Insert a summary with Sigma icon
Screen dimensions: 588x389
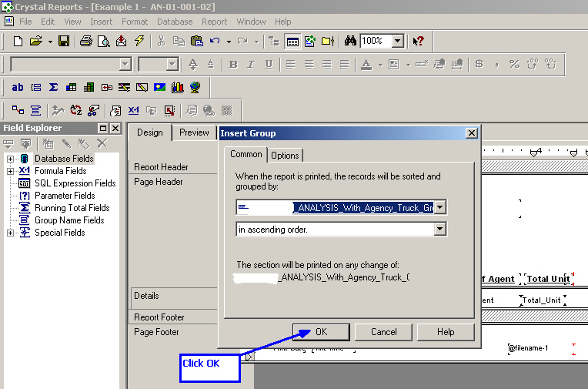(53, 88)
